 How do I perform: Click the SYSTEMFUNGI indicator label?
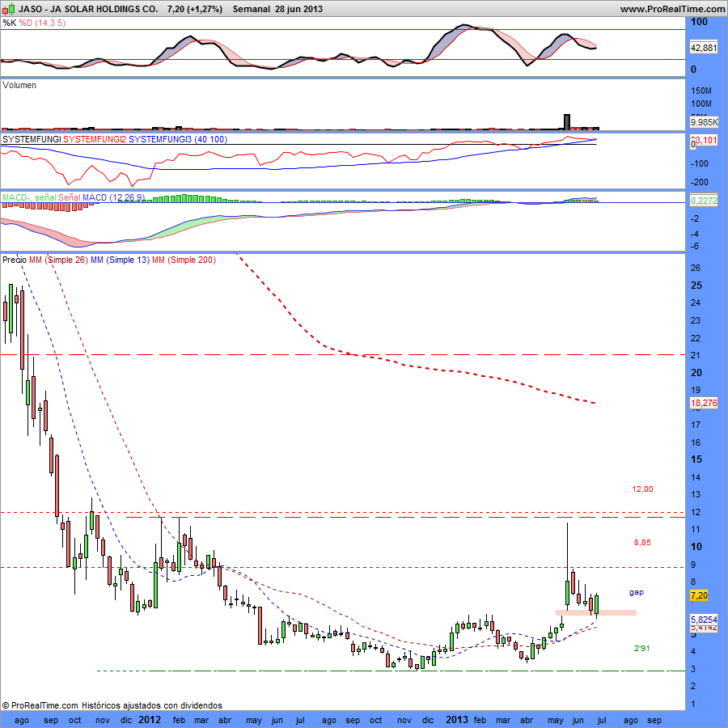(x=32, y=139)
